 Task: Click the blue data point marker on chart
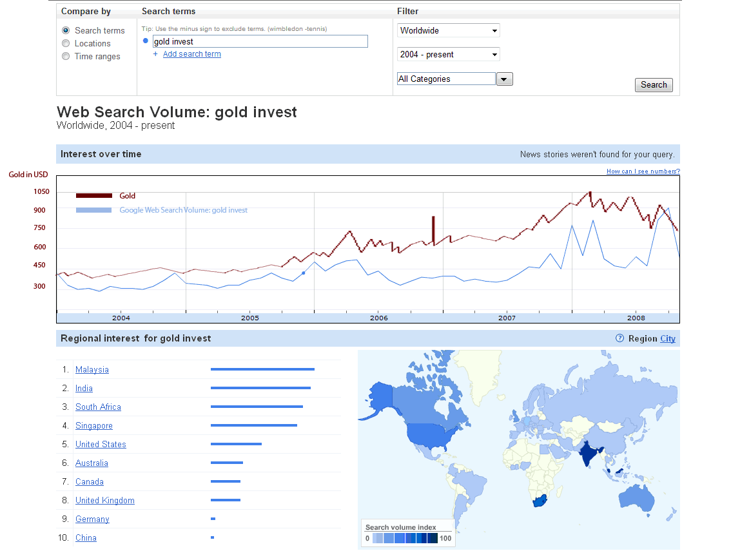coord(304,273)
